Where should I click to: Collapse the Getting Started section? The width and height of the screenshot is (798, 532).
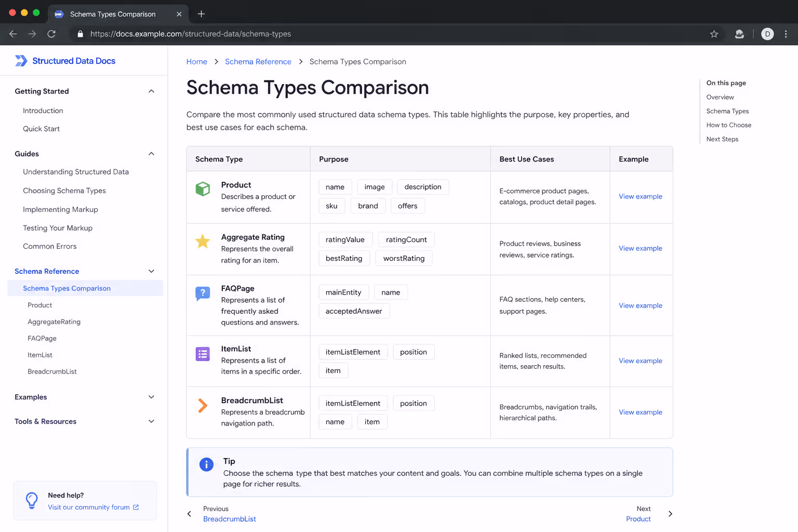point(152,91)
